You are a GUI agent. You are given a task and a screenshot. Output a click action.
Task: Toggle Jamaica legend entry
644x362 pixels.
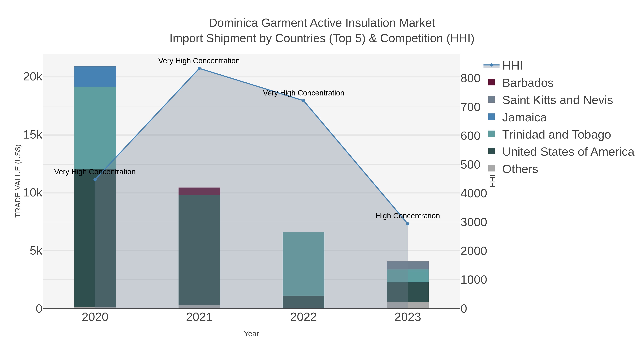click(517, 117)
